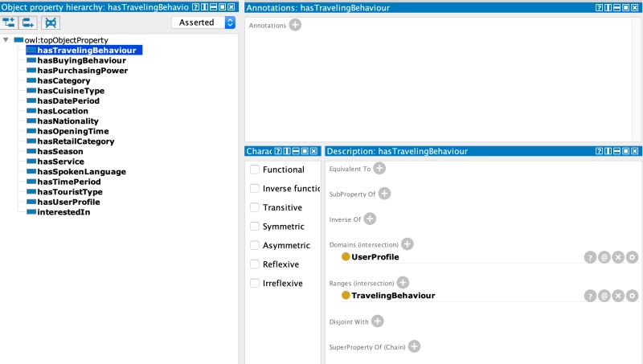Viewport: 643px width, 364px height.
Task: Click UserProfile domain class
Action: pos(375,257)
